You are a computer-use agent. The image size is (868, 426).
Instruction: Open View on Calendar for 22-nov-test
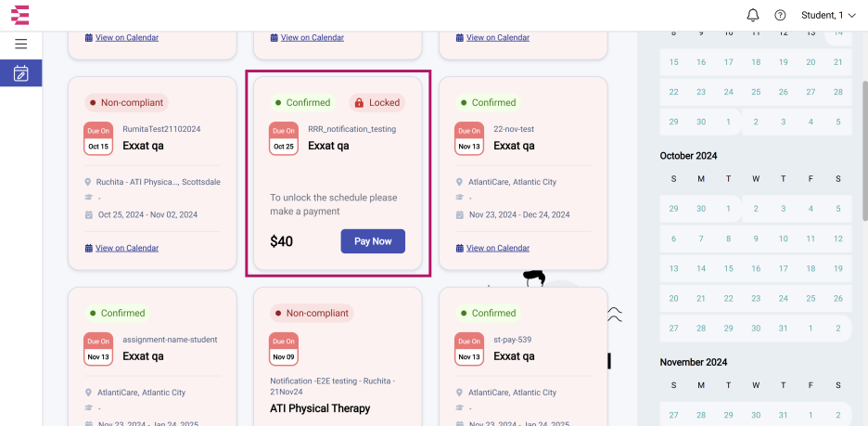point(498,248)
